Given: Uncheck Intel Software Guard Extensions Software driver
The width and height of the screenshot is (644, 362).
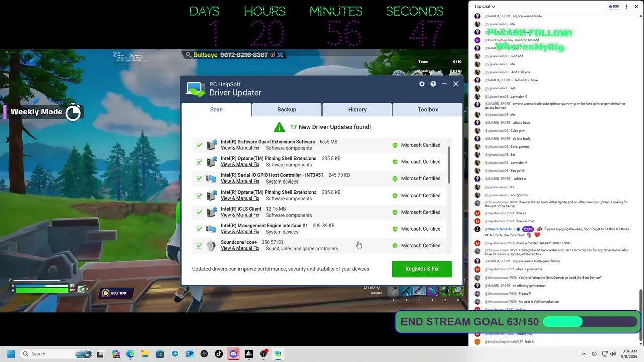Looking at the screenshot, I should click(x=199, y=145).
